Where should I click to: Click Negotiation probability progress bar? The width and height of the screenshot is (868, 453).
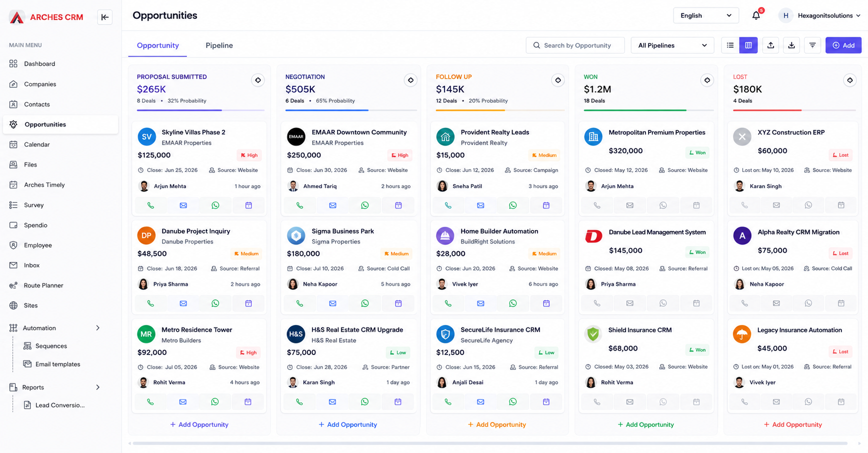pos(351,110)
